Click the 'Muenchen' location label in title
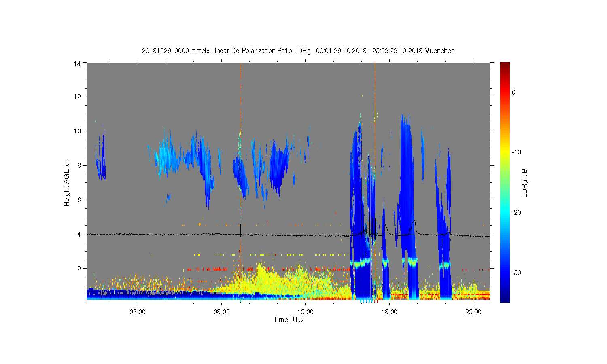The width and height of the screenshot is (607, 364). click(x=439, y=51)
